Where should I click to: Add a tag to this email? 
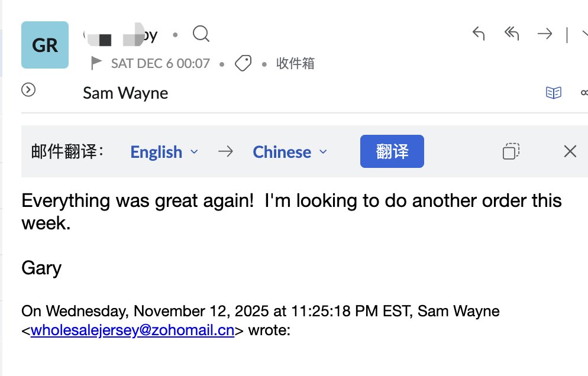coord(243,63)
